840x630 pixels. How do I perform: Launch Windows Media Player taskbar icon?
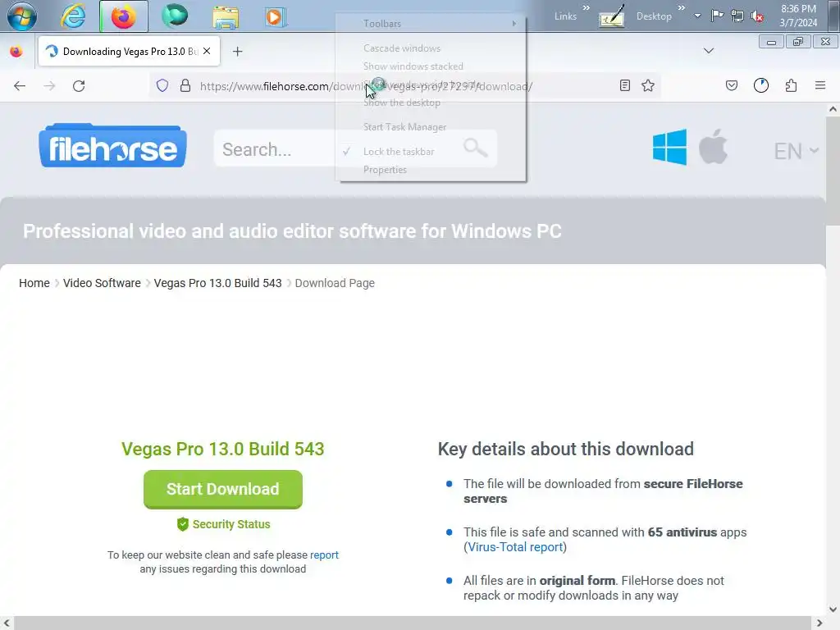coord(276,16)
